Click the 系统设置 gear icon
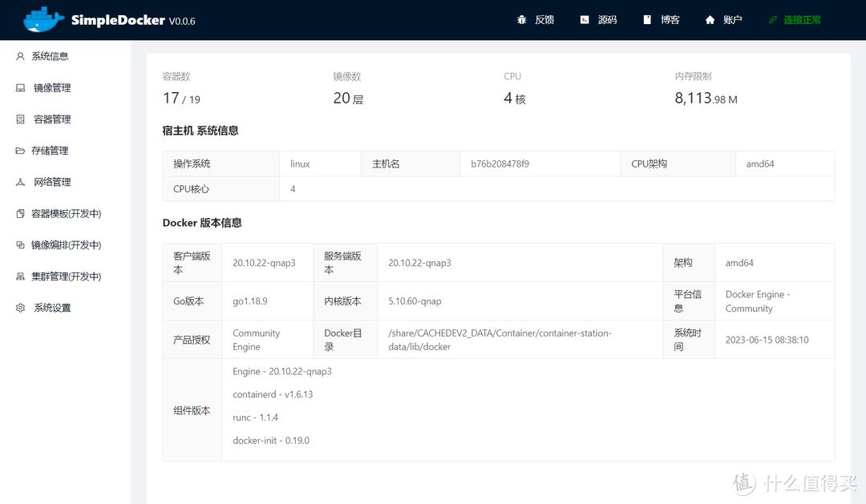 20,308
